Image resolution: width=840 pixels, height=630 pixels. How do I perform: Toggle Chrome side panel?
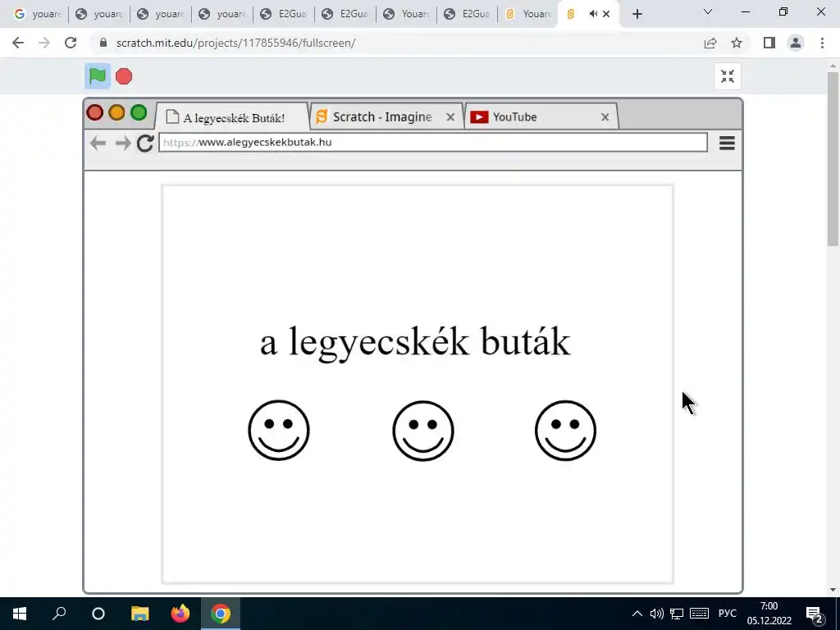click(769, 43)
